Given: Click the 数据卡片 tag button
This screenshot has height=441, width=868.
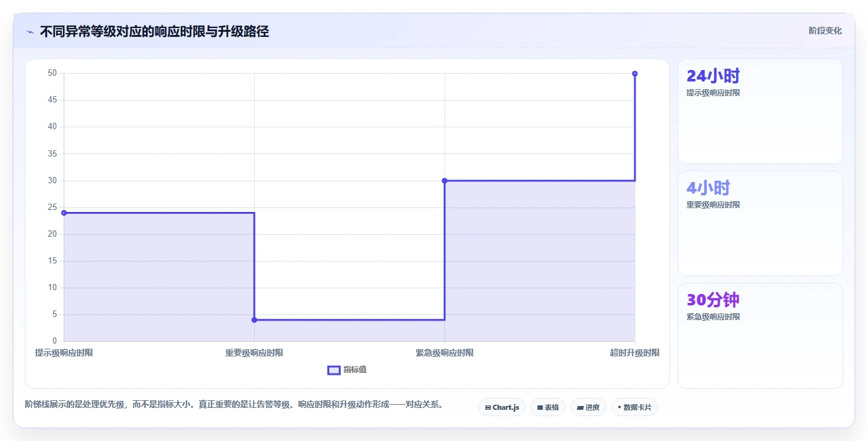Looking at the screenshot, I should click(x=634, y=407).
